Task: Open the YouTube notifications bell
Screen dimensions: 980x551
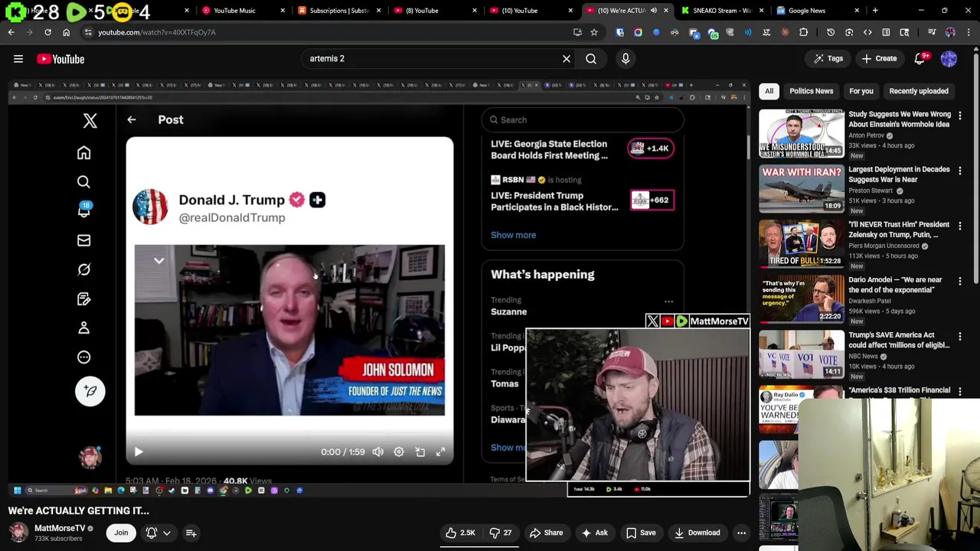Action: pyautogui.click(x=920, y=59)
